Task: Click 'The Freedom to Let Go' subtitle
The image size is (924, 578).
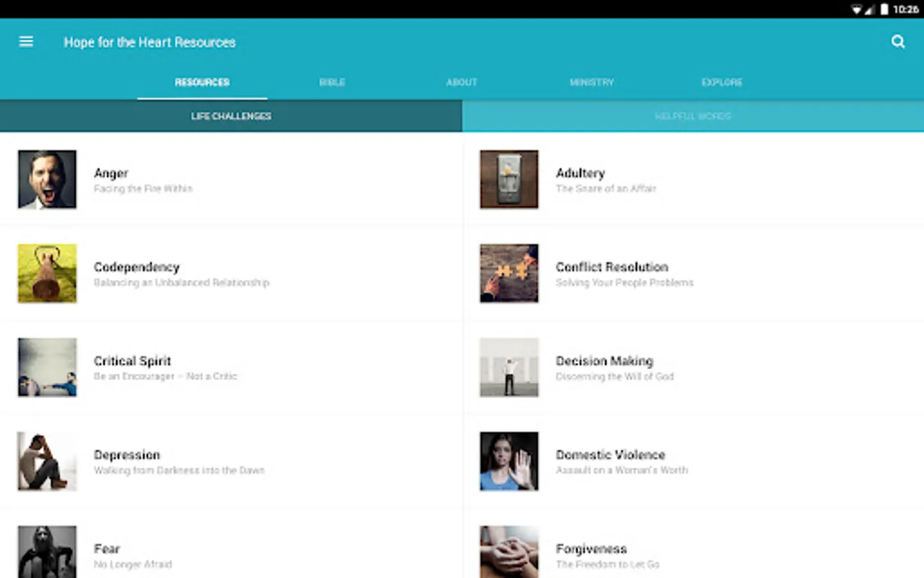Action: tap(608, 565)
